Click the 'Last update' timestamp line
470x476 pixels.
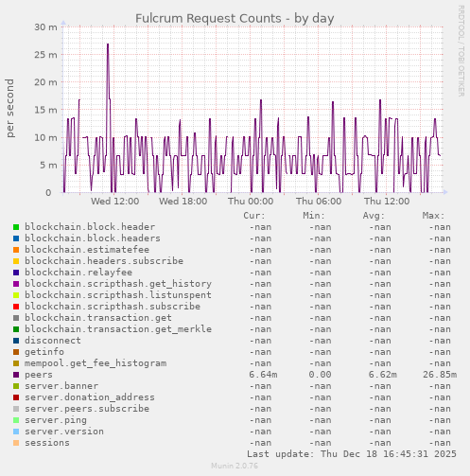pos(352,454)
